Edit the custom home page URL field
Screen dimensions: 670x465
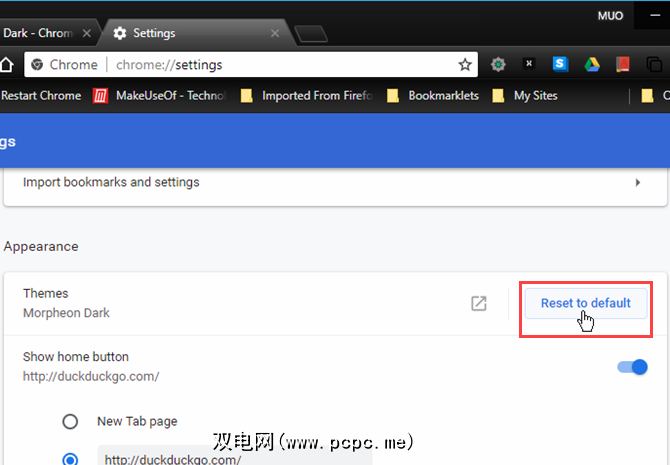(235, 456)
